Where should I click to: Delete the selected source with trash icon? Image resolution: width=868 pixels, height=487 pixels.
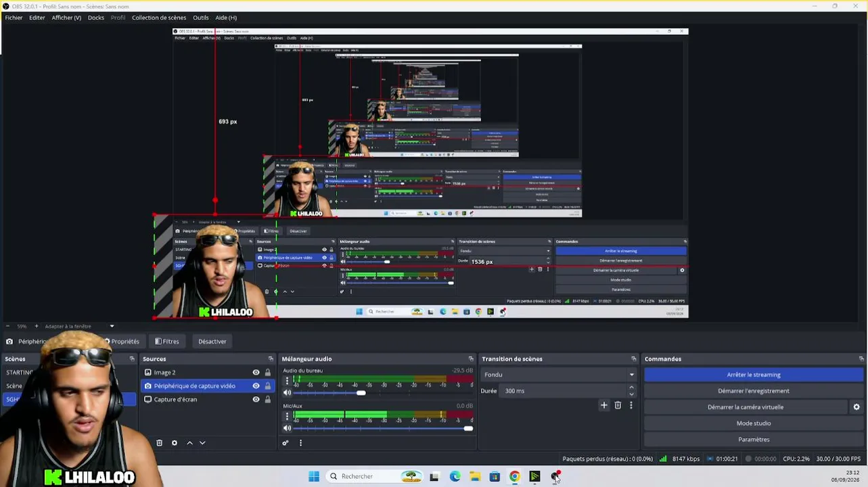coord(160,443)
